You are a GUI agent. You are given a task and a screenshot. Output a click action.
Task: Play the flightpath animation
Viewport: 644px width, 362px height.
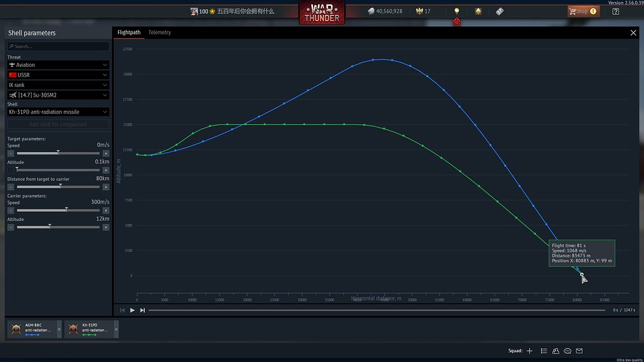[132, 310]
